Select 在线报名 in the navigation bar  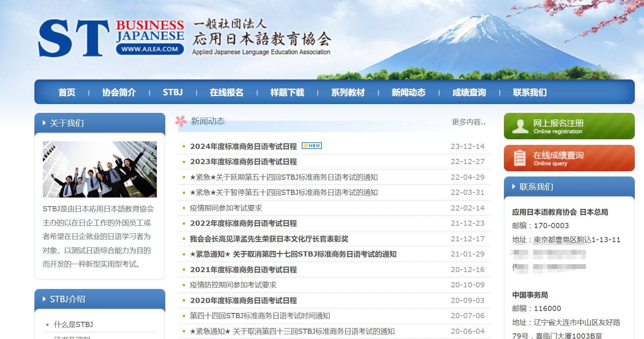(x=227, y=92)
